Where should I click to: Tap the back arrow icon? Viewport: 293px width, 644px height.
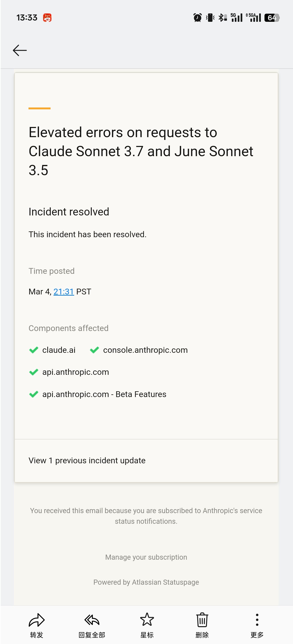[19, 50]
